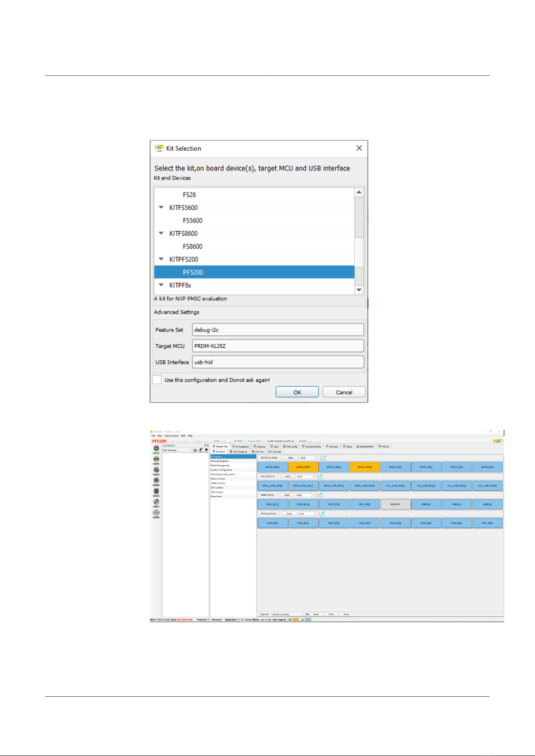Click the Save log icon in Log Window
This screenshot has height=756, width=535.
(195, 450)
